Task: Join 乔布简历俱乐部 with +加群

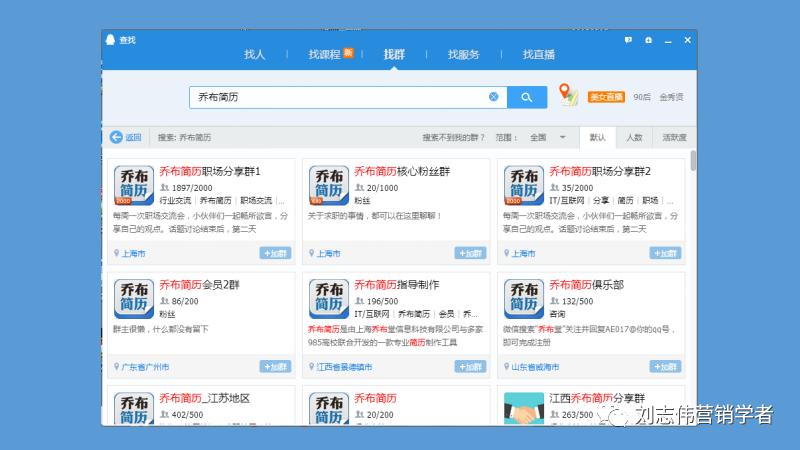Action: pos(665,366)
